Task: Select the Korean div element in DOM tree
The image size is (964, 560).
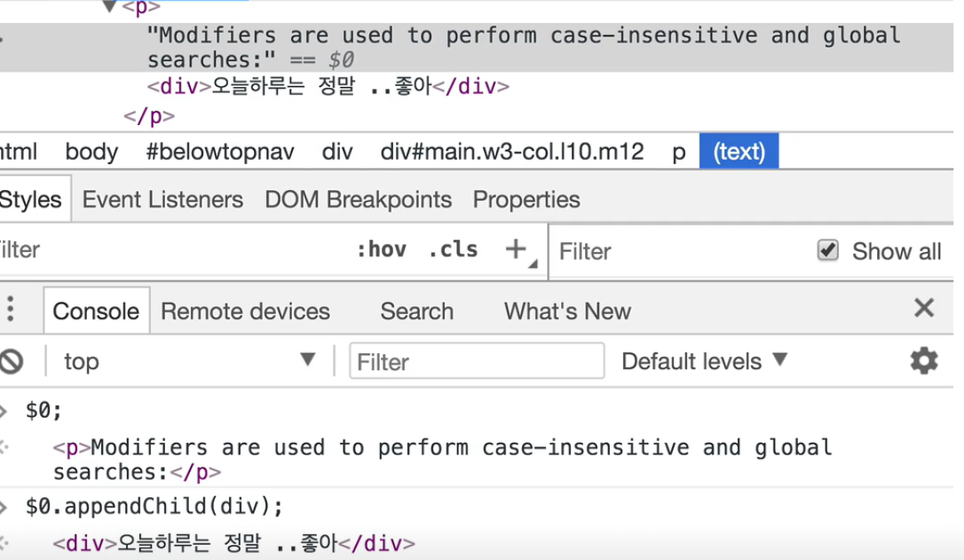Action: 328,87
